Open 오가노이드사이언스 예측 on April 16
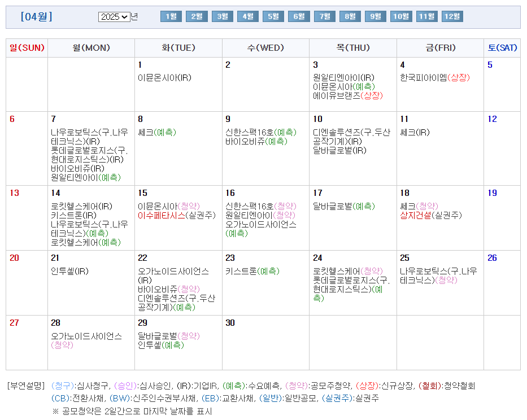The height and width of the screenshot is (420, 527). [261, 229]
